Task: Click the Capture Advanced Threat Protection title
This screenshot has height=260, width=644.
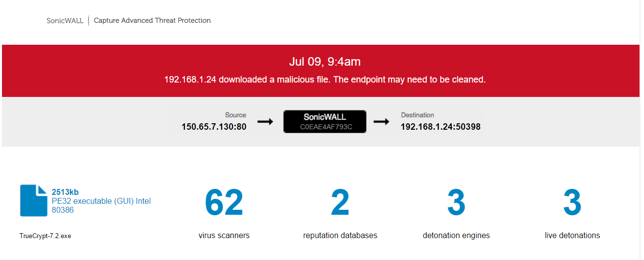Action: click(x=152, y=21)
